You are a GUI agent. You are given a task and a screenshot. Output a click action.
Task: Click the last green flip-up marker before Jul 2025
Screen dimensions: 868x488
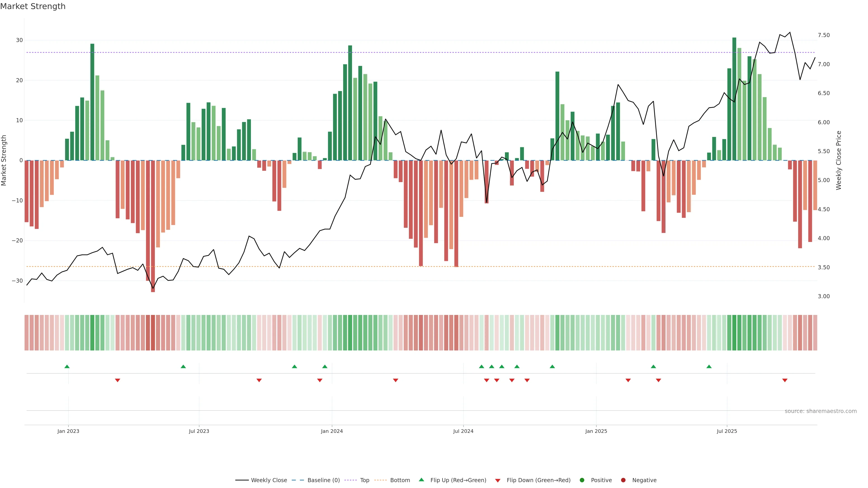click(x=709, y=366)
